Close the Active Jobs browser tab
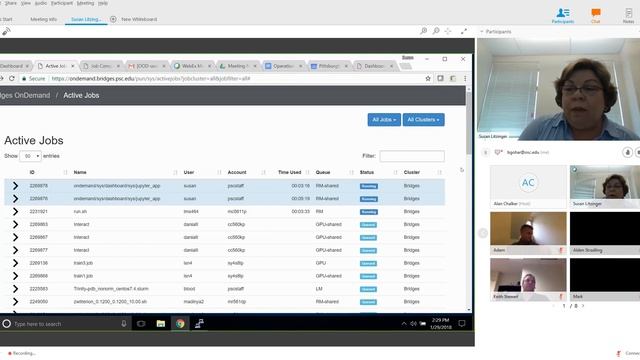This screenshot has width=640, height=360. [73, 66]
